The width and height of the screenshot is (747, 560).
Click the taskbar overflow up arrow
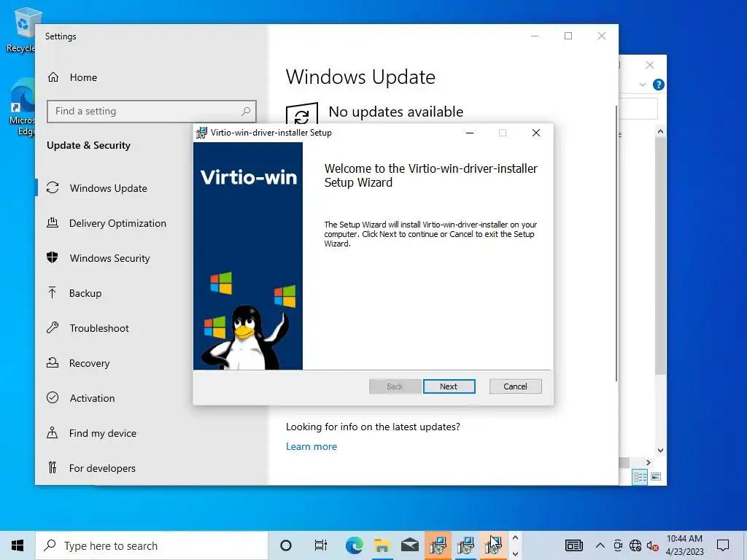click(x=515, y=538)
